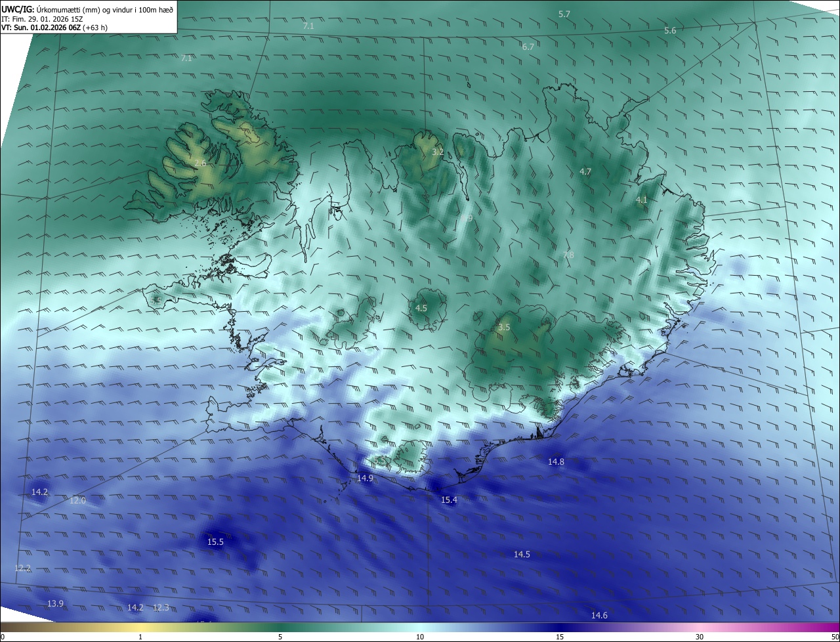Click the 14.2 value beside 12.3
This screenshot has height=642, width=840.
click(x=135, y=608)
